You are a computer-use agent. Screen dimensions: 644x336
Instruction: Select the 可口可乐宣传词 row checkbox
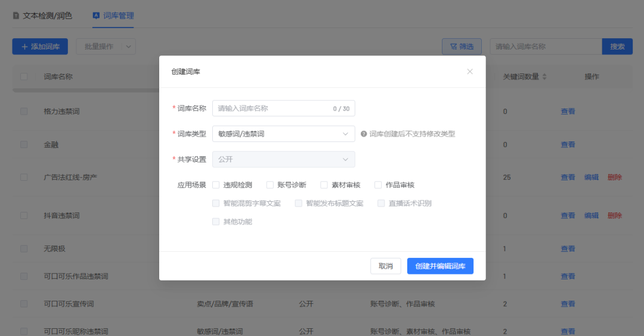24,304
